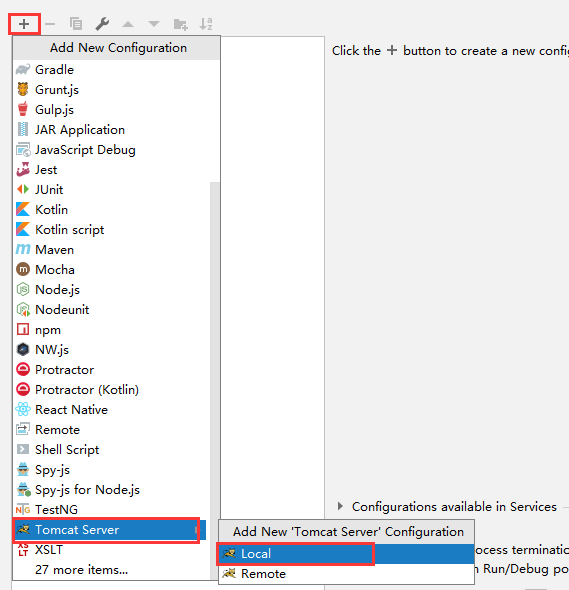Image resolution: width=569 pixels, height=590 pixels.
Task: Click the TestNG NG icon
Action: (x=23, y=509)
